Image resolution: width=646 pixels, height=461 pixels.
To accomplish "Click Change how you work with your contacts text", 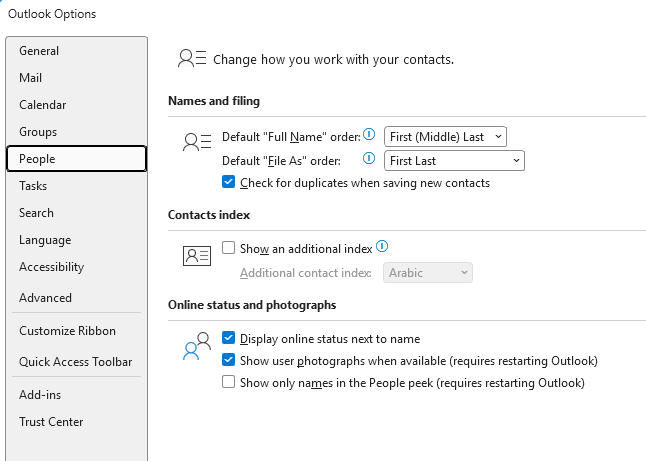I will click(333, 60).
